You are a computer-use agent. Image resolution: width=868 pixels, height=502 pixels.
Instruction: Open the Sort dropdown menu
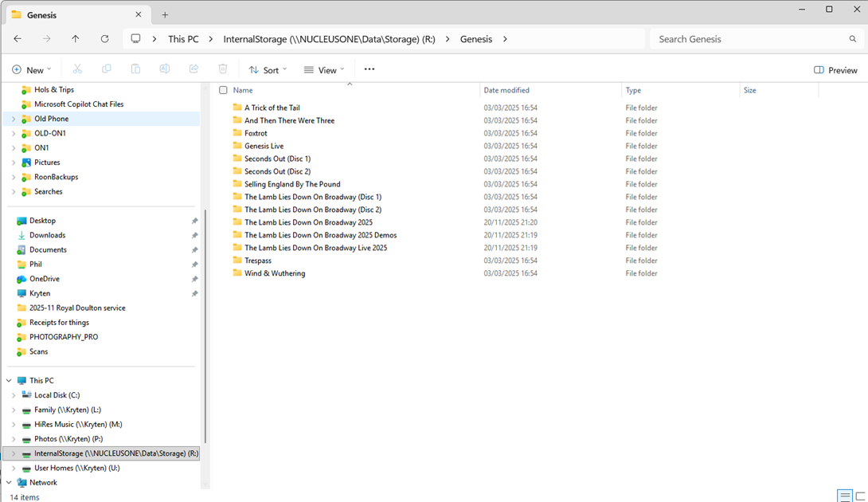point(268,70)
